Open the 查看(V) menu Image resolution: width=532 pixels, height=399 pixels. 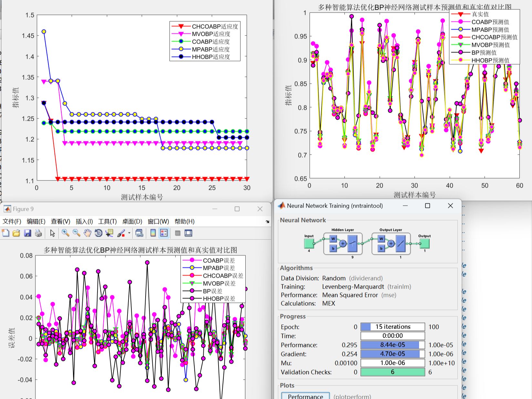pos(60,221)
